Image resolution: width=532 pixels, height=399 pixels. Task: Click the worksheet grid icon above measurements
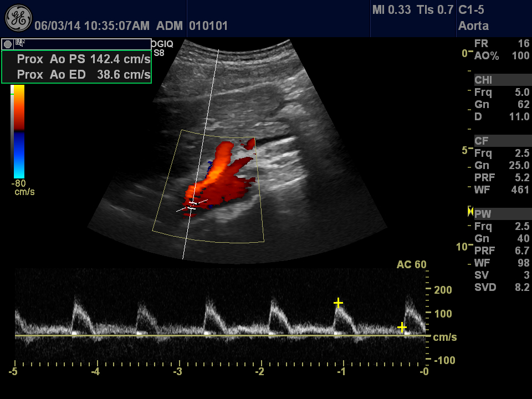pyautogui.click(x=20, y=43)
